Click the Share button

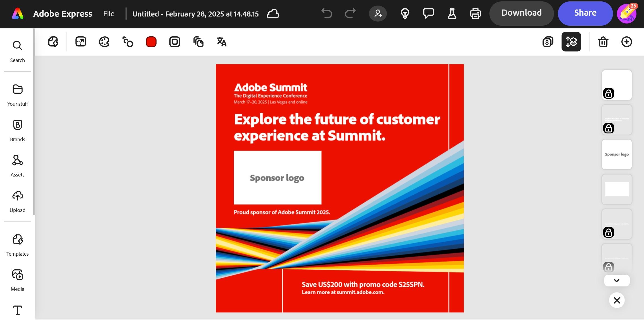585,13
